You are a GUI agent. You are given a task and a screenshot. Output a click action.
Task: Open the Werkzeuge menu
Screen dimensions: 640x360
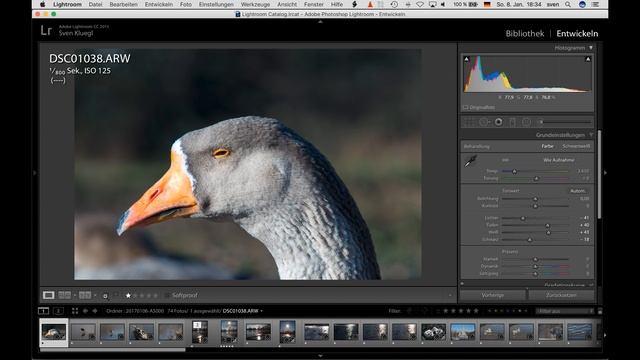[x=255, y=4]
